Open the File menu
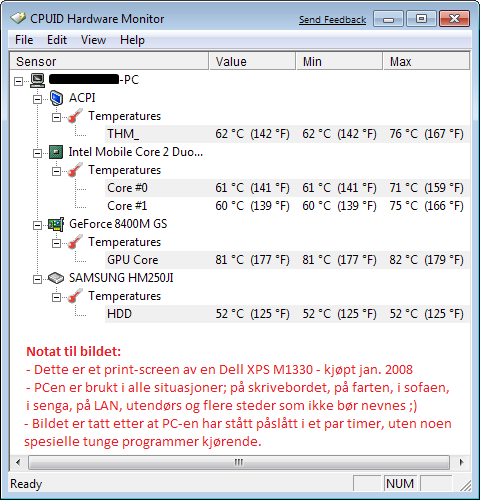This screenshot has width=480, height=500. pos(24,40)
